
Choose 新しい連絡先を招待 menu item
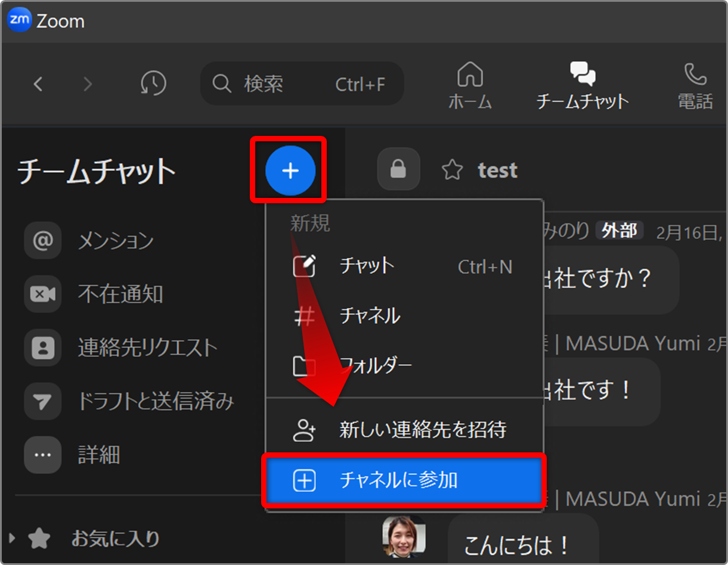tap(404, 430)
